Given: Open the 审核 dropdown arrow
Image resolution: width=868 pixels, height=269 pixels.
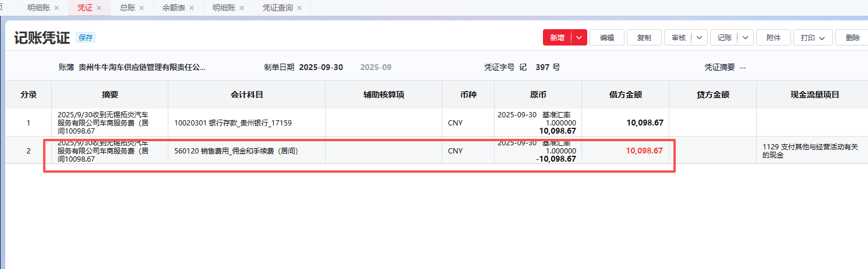Looking at the screenshot, I should [x=699, y=37].
